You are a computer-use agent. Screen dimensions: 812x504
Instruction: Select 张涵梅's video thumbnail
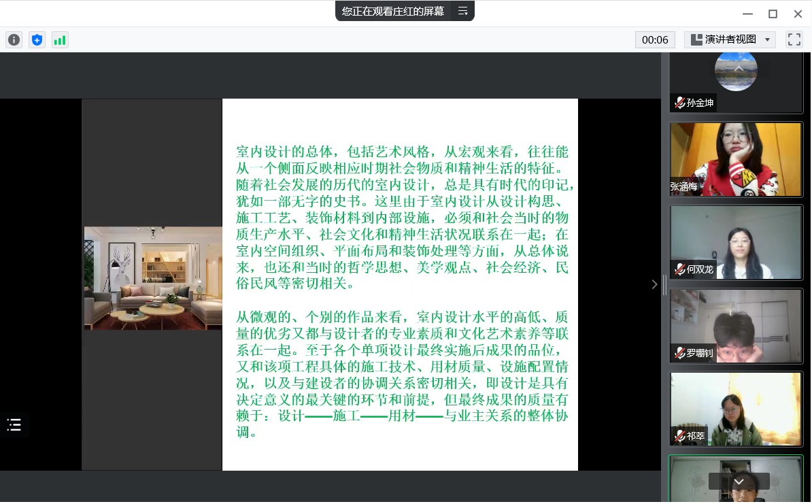[x=736, y=159]
